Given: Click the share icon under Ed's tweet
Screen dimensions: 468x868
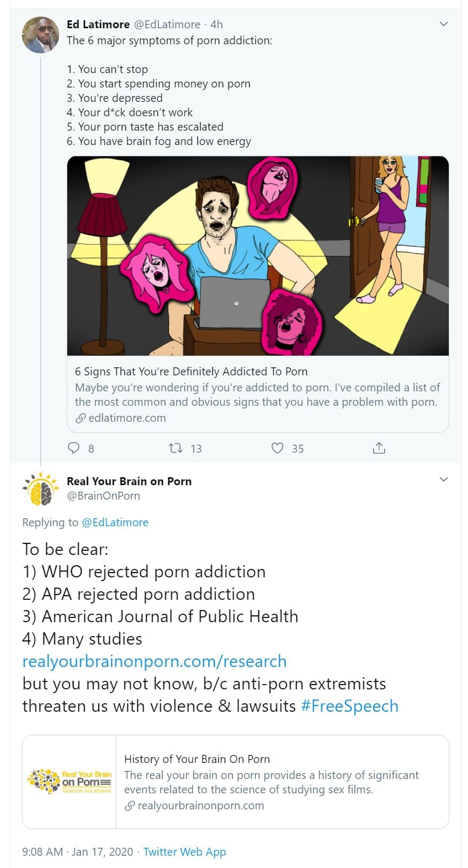Looking at the screenshot, I should (x=379, y=448).
